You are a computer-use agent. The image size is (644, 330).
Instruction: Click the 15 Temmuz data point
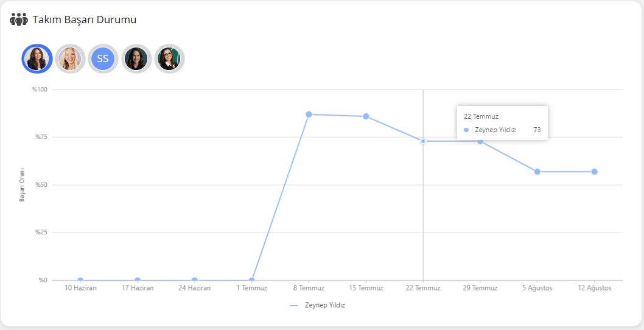(366, 116)
